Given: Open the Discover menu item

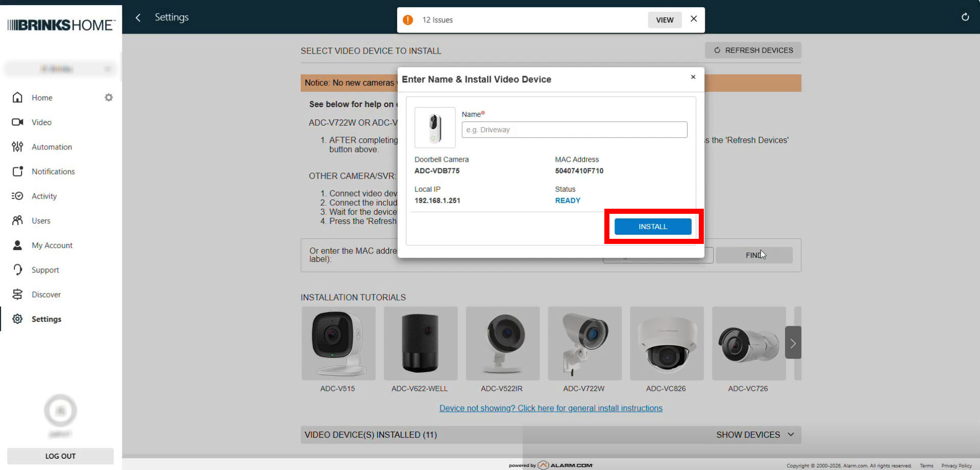Looking at the screenshot, I should tap(46, 294).
